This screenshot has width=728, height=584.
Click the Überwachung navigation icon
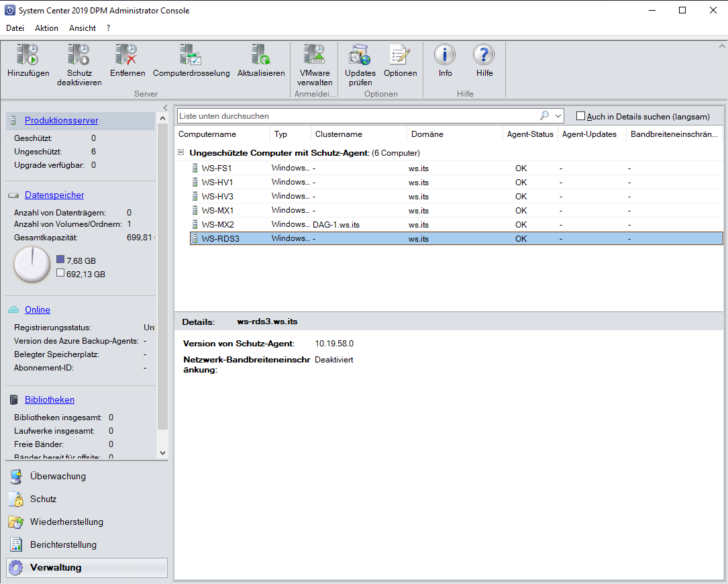[16, 476]
